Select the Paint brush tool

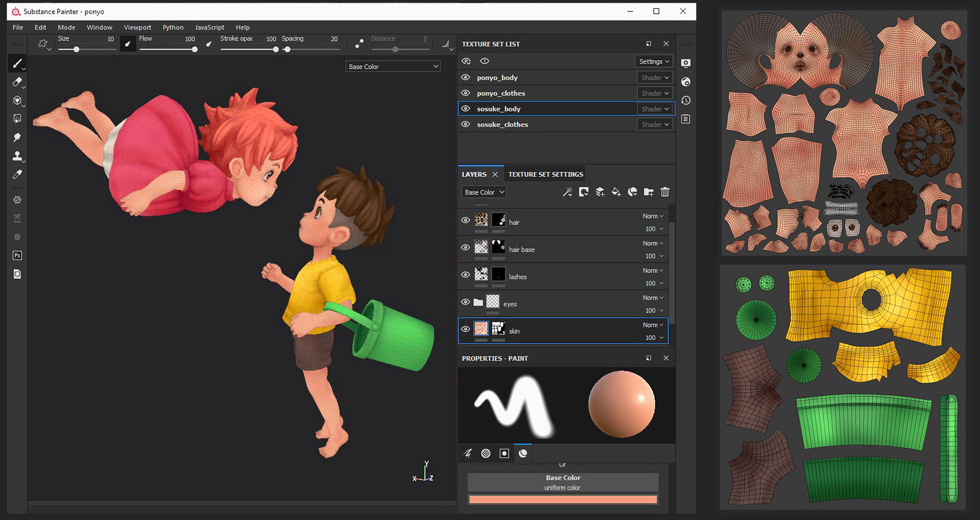point(17,64)
